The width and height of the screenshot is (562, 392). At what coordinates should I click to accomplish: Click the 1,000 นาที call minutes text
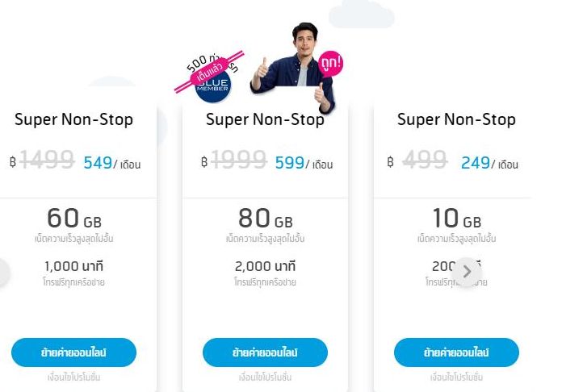pyautogui.click(x=73, y=266)
